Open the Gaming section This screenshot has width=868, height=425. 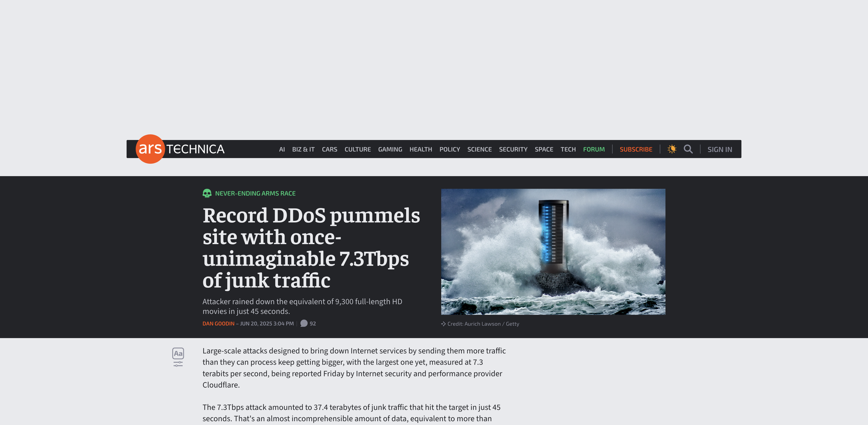pos(390,149)
